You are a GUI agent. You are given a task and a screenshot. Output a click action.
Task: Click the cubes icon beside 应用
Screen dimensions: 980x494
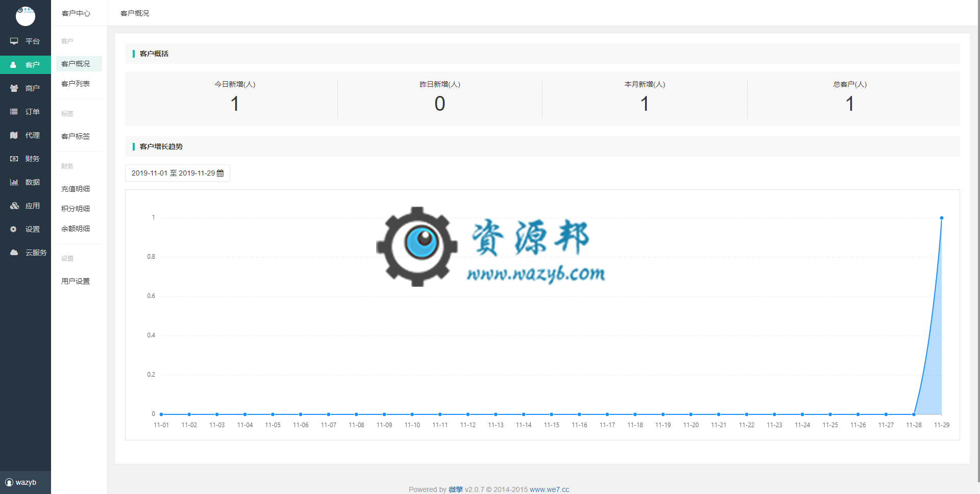(x=14, y=206)
